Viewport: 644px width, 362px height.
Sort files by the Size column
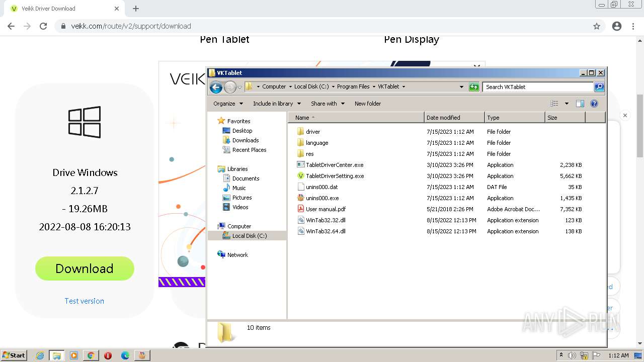click(565, 118)
